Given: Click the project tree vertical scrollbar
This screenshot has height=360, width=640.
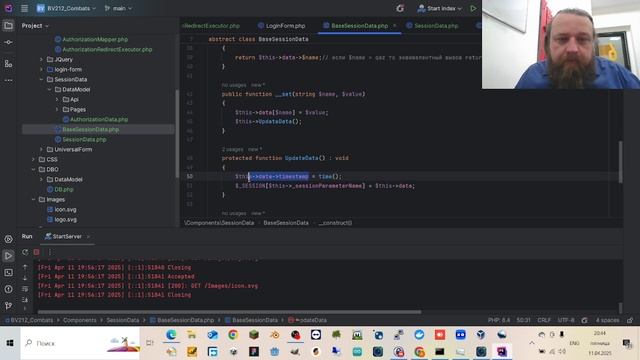Looking at the screenshot, I should [x=177, y=133].
